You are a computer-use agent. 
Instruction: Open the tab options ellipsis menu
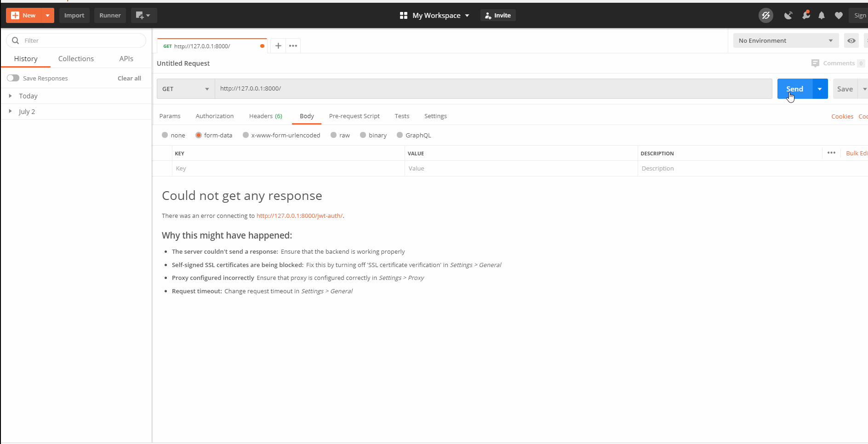click(293, 46)
